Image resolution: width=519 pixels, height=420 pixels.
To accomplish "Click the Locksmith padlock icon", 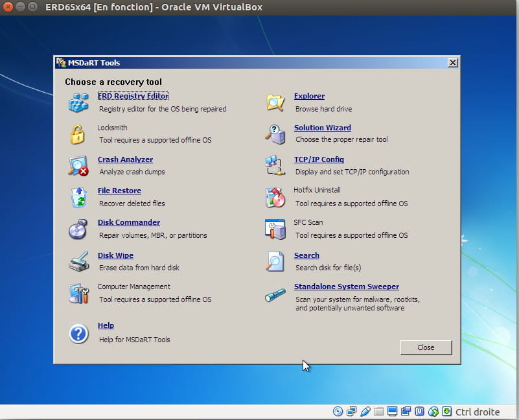I will (x=78, y=134).
